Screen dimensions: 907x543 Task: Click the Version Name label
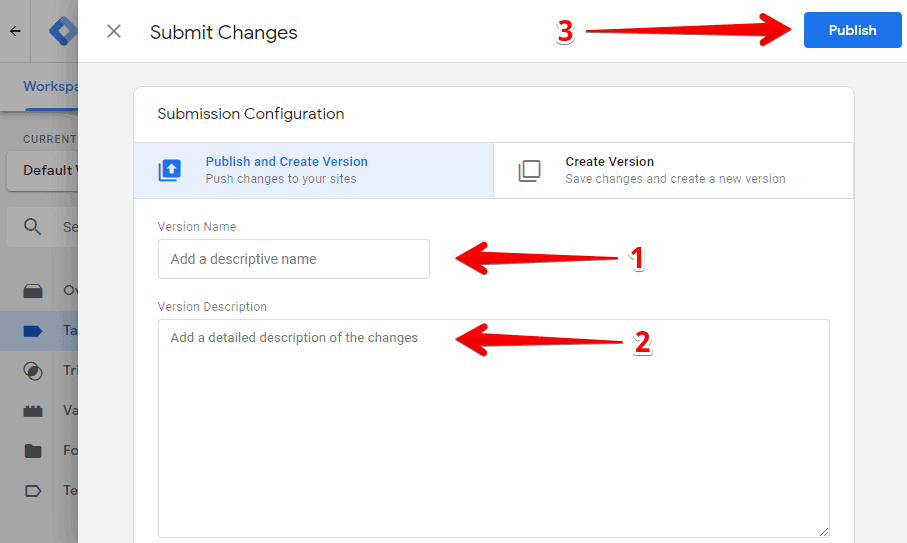[x=197, y=227]
